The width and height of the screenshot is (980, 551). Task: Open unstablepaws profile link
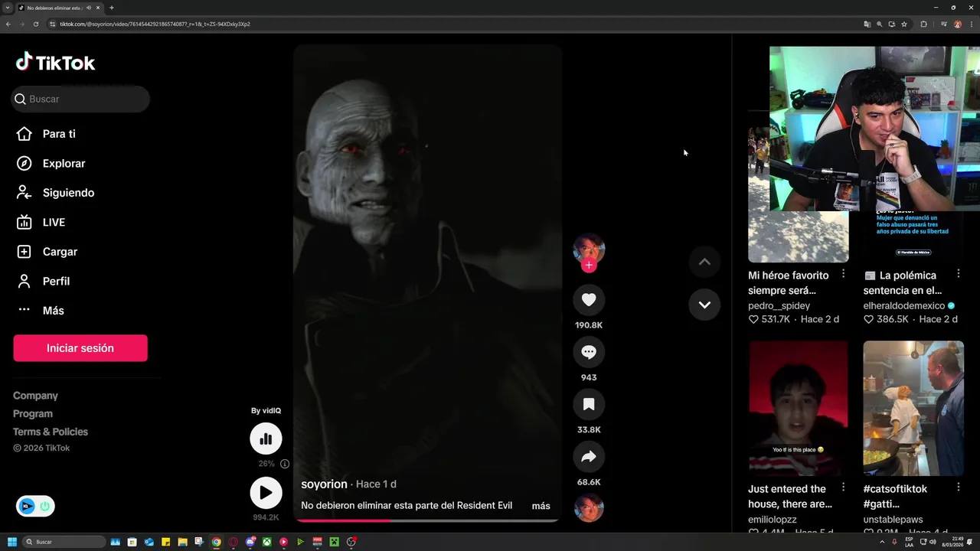895,519
